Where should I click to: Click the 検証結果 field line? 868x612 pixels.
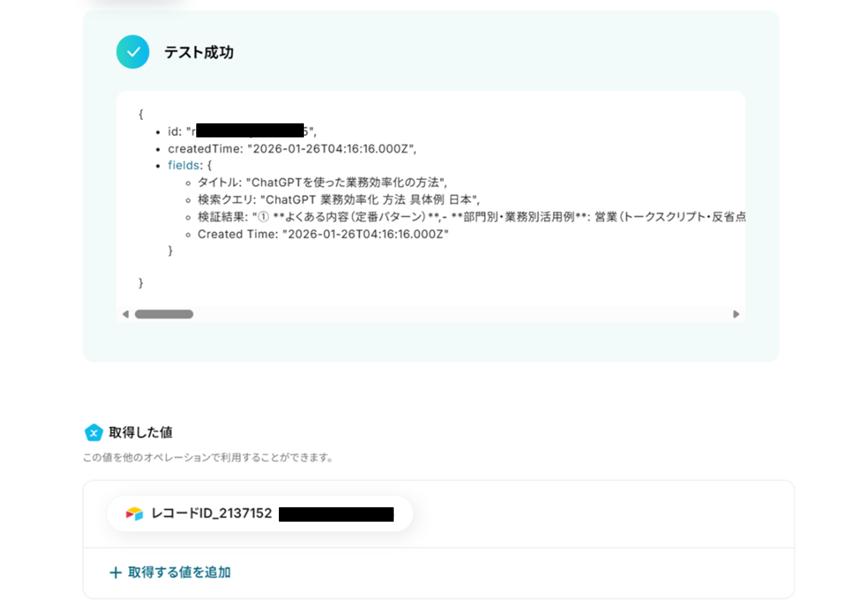(x=471, y=217)
